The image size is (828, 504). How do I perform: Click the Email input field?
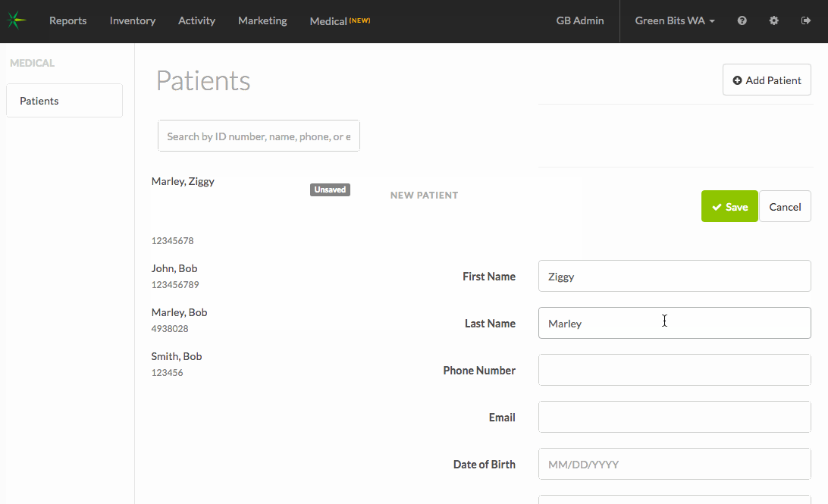[x=673, y=418]
